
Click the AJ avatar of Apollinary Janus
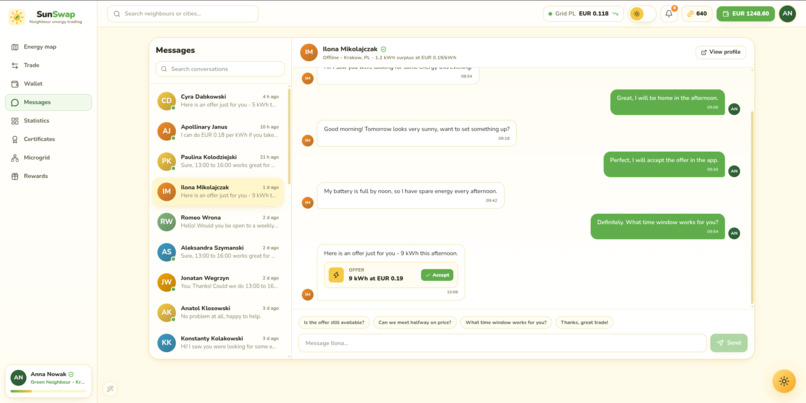point(167,131)
